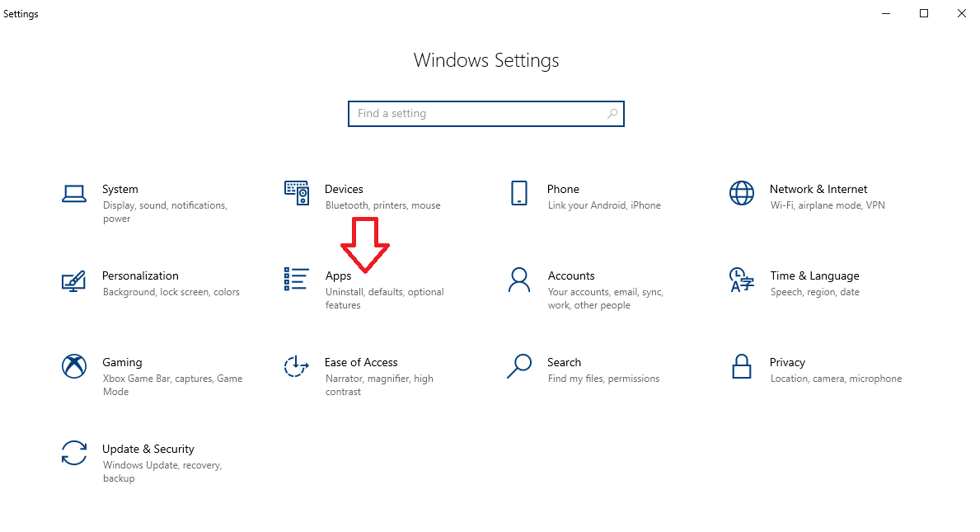Open the Accounts person icon
This screenshot has height=532, width=980.
point(518,280)
